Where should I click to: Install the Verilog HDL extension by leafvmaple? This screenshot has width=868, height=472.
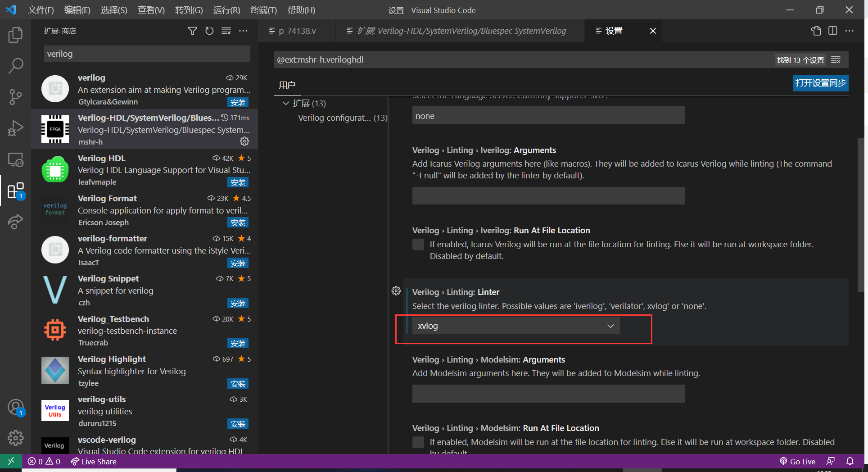(x=238, y=182)
